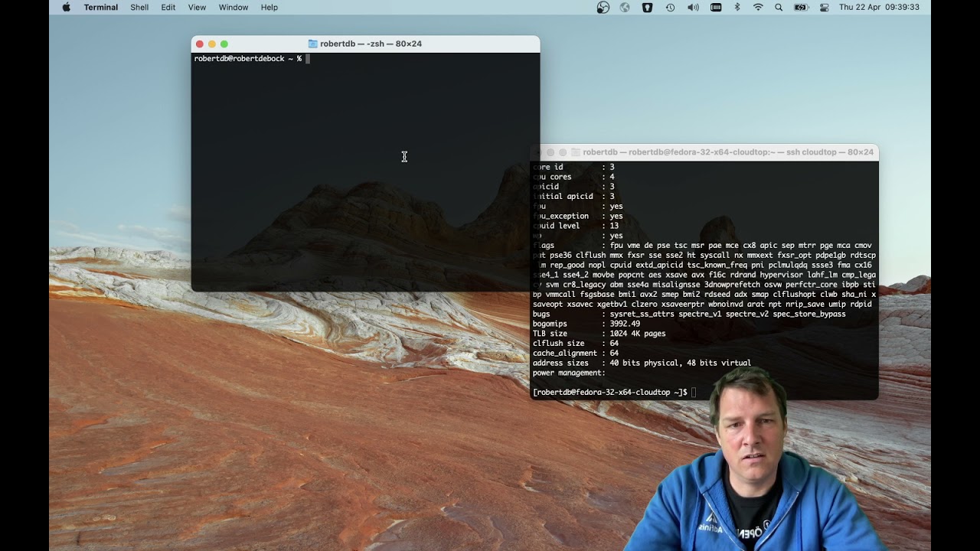
Task: Click 'cpuid level' line in ssh window
Action: [575, 226]
